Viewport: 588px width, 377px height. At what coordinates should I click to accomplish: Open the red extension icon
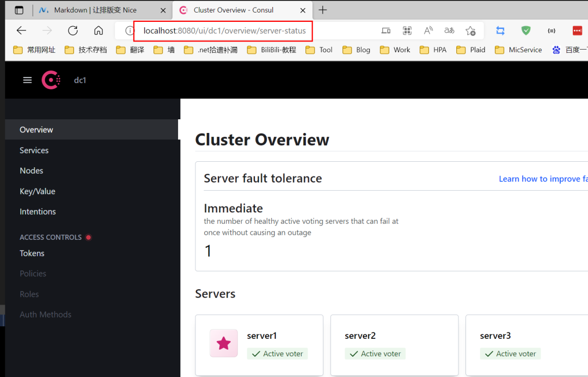(x=577, y=31)
